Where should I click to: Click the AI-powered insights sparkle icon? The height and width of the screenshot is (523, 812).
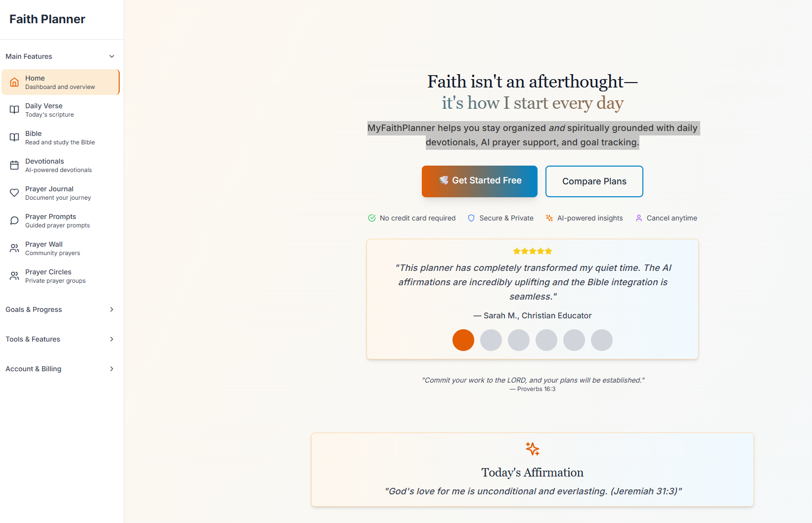549,218
